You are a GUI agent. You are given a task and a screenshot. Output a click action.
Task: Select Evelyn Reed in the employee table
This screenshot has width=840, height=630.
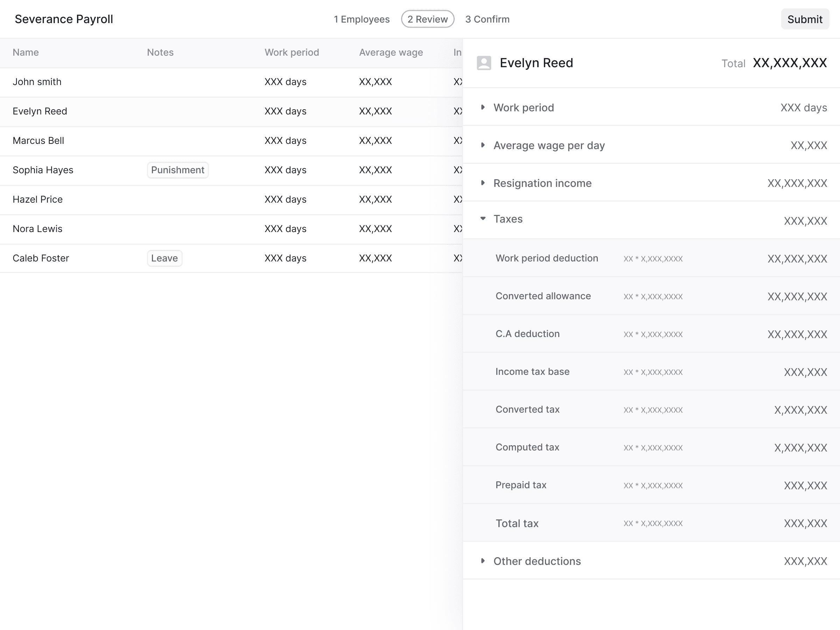(x=40, y=111)
